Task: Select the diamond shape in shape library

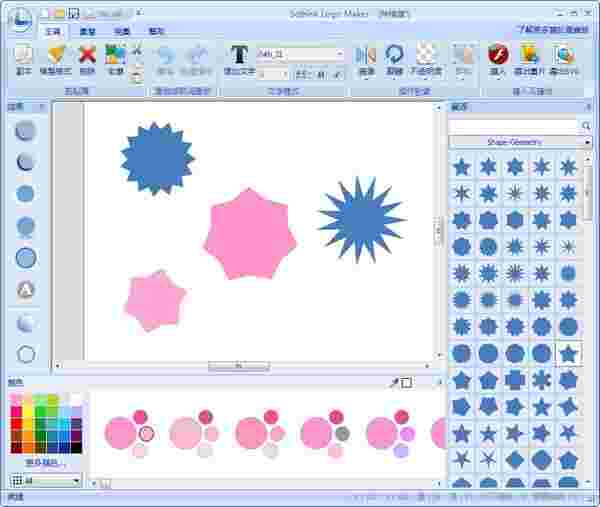Action: 515,460
